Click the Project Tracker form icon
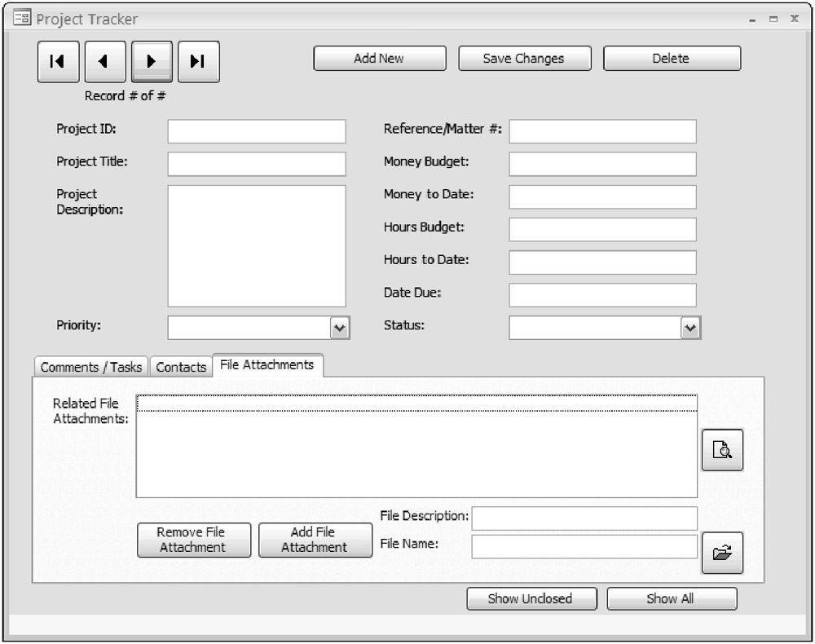This screenshot has height=644, width=815. pyautogui.click(x=22, y=18)
